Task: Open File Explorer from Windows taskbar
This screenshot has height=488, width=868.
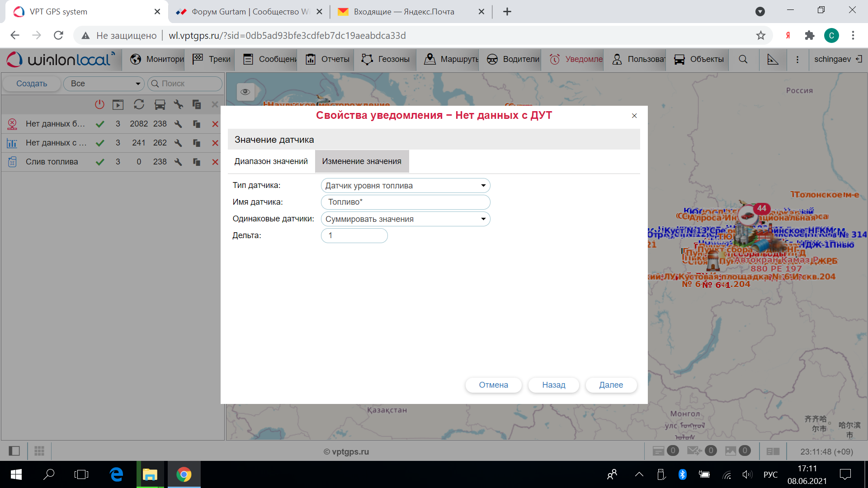Action: [x=150, y=474]
